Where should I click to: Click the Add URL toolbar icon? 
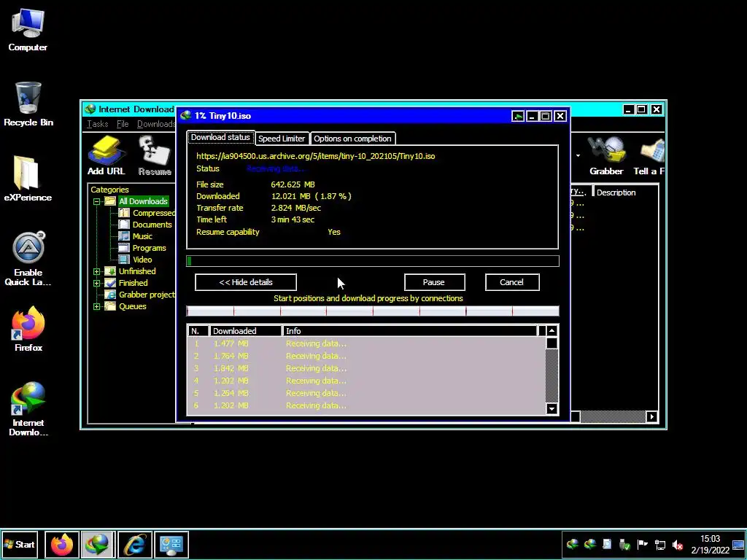coord(107,156)
